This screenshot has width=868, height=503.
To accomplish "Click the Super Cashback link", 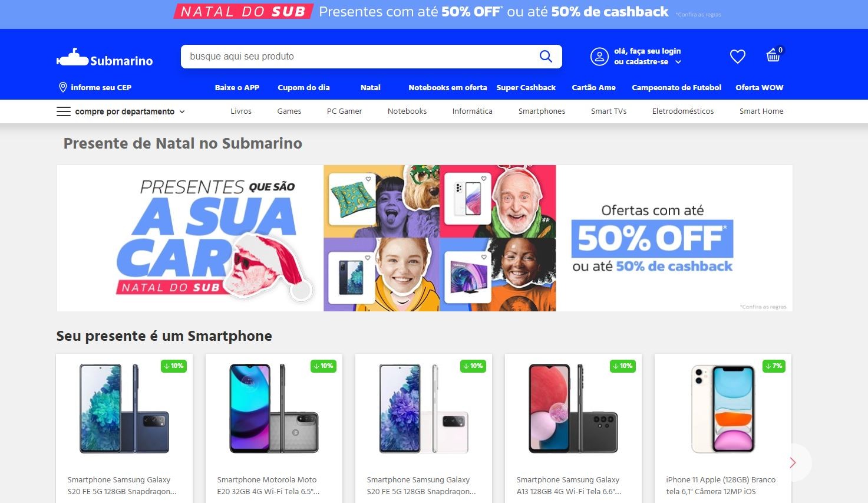I will 526,87.
